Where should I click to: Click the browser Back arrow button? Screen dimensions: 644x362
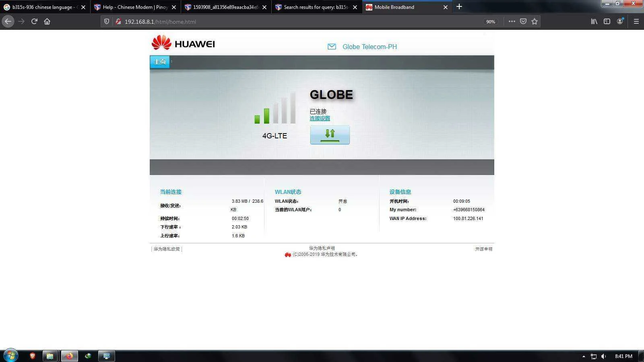[x=8, y=21]
